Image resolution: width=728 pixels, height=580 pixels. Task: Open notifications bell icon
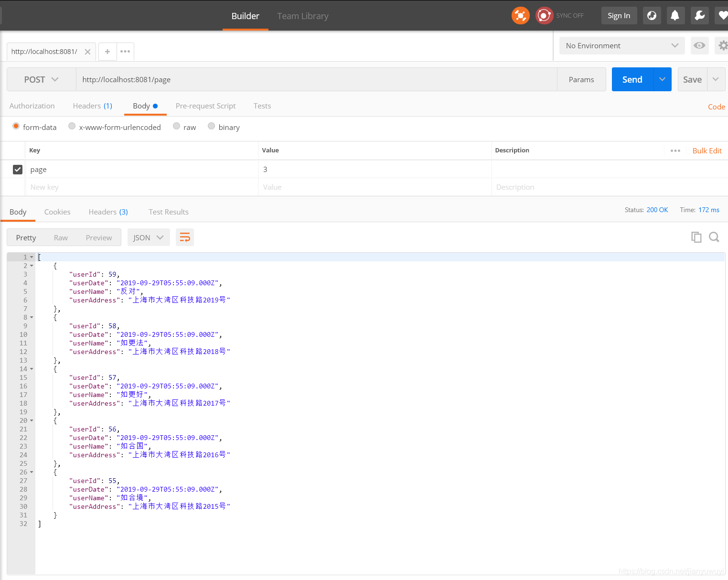[x=674, y=16]
